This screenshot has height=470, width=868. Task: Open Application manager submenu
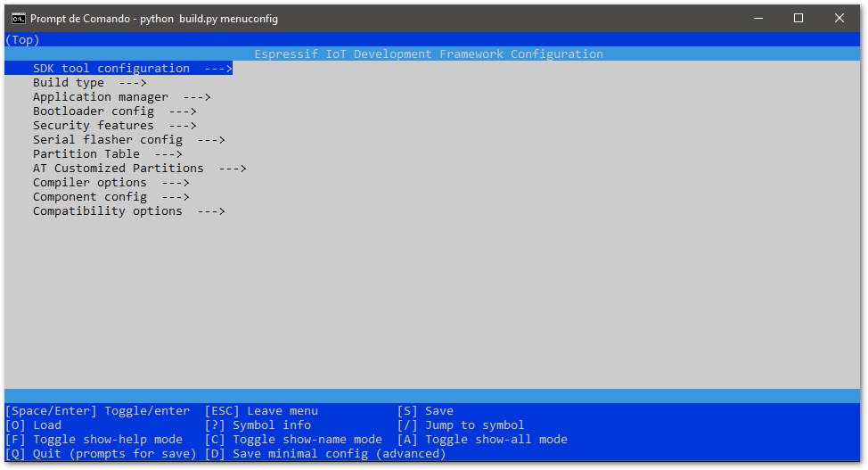[122, 97]
